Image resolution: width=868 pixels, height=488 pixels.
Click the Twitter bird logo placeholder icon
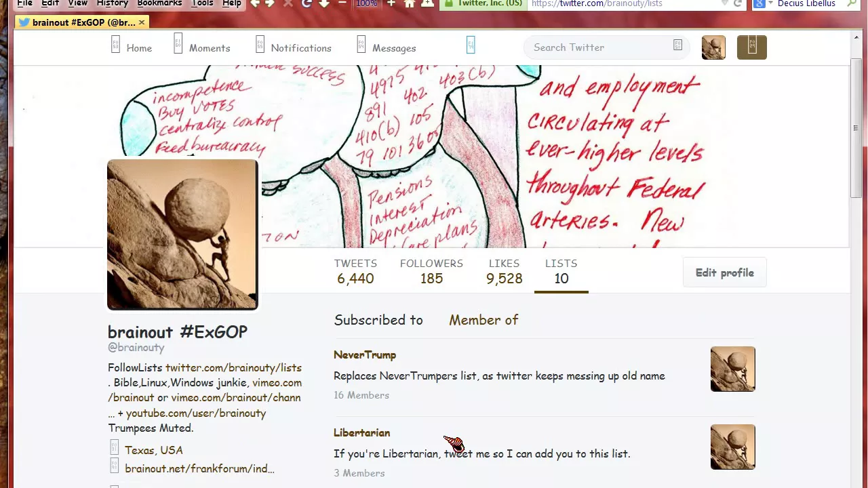[471, 45]
